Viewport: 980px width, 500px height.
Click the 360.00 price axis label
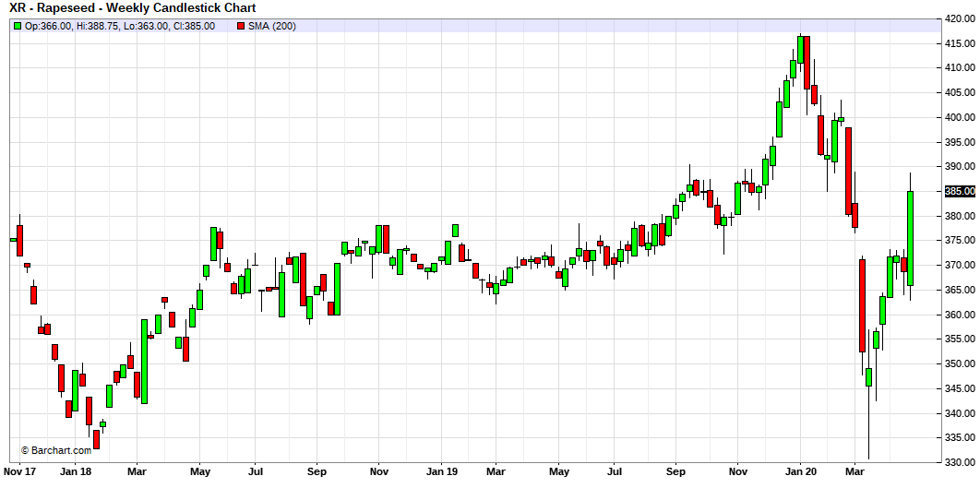[959, 315]
